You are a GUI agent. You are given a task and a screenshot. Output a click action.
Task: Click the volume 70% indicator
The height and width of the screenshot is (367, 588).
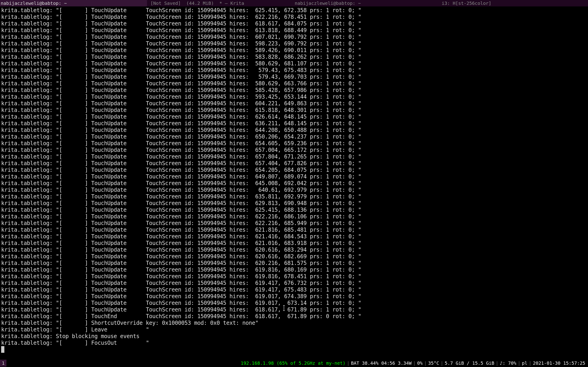[x=508, y=363]
